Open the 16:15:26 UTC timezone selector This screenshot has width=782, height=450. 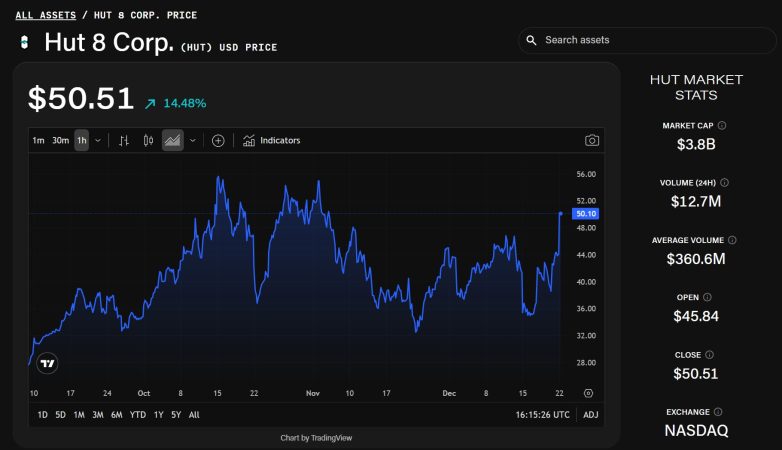[x=542, y=415]
